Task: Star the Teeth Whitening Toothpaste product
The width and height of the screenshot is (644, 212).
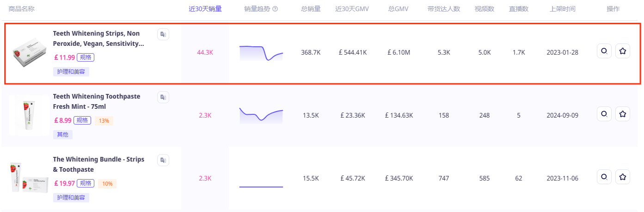Action: coord(623,114)
